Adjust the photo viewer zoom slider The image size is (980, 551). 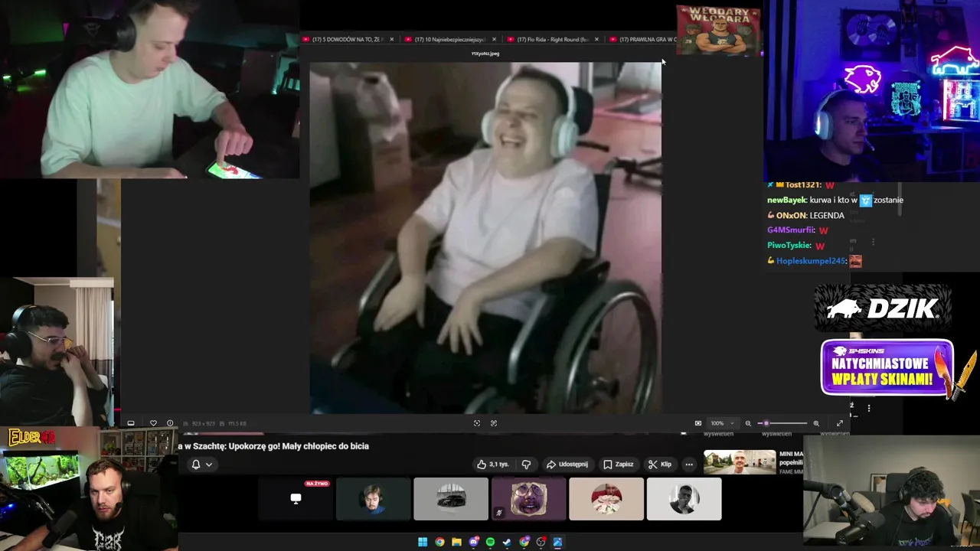(x=782, y=423)
